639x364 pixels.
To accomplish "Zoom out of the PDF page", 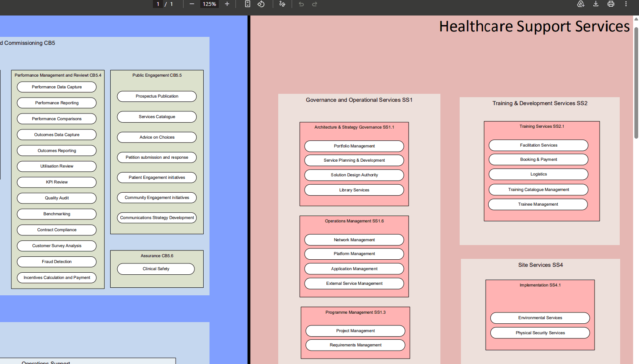I will tap(191, 4).
